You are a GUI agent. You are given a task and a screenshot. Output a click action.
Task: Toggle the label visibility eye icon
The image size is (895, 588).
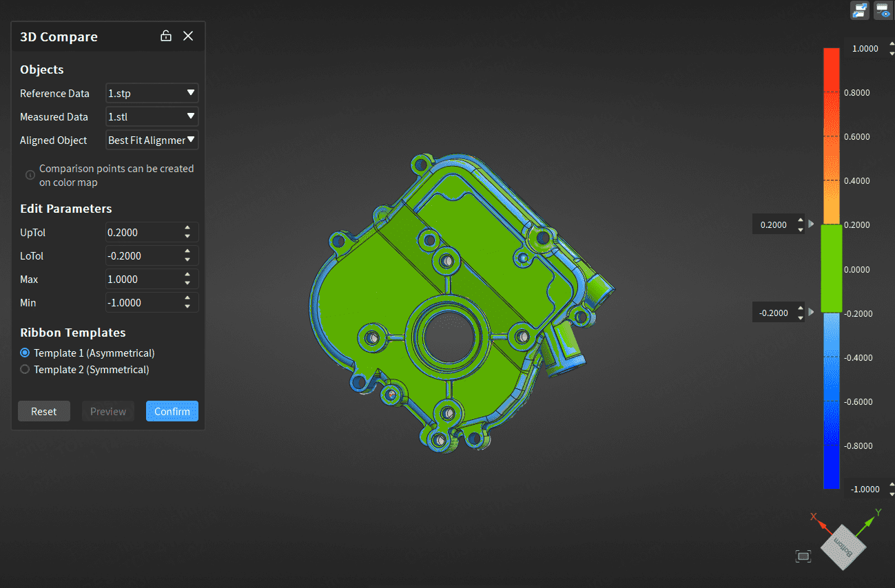883,10
